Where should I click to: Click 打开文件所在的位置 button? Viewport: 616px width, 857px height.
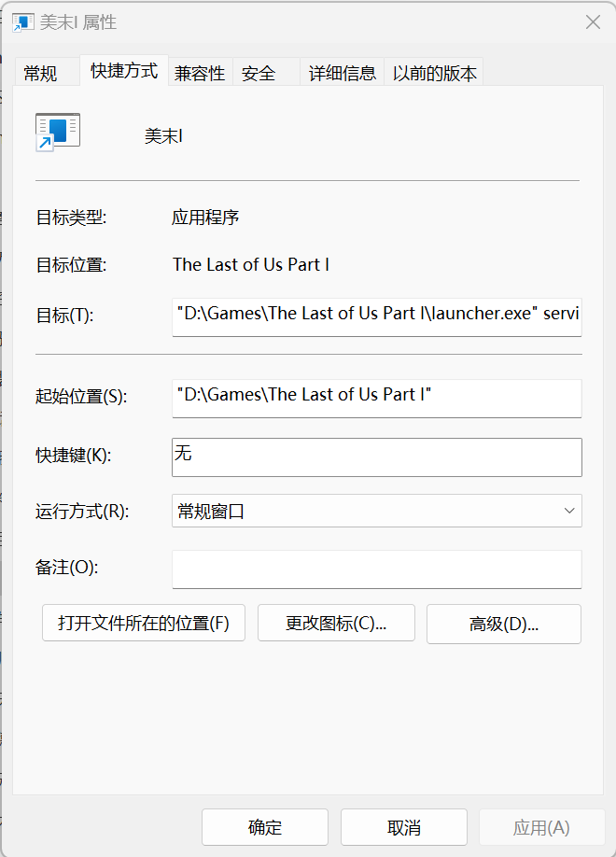143,624
